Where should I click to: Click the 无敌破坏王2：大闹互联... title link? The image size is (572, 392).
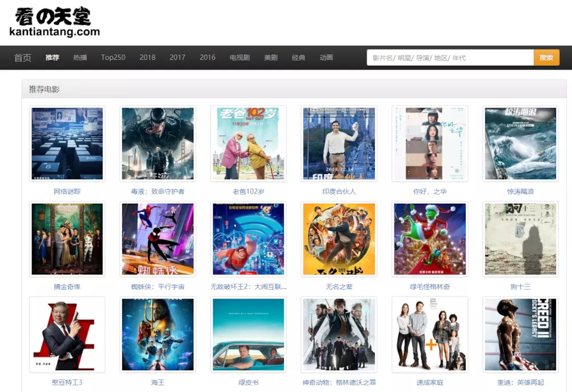coord(248,287)
